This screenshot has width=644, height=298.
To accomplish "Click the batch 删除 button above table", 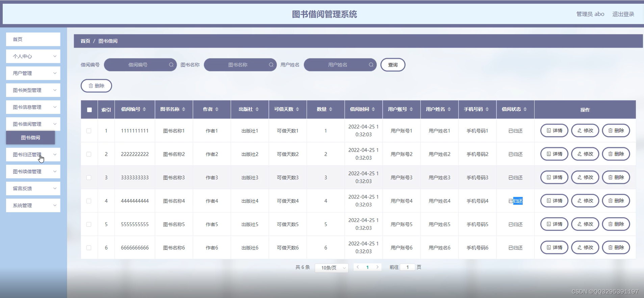I will coord(96,86).
